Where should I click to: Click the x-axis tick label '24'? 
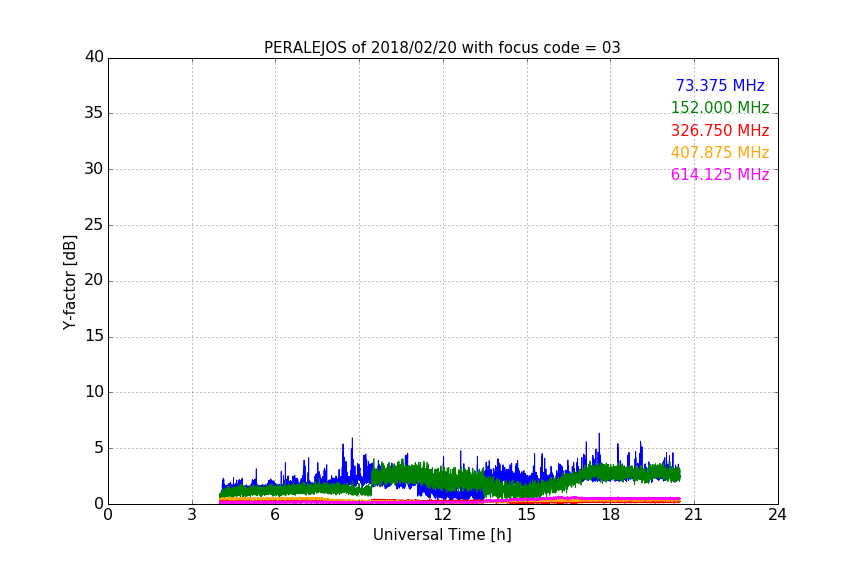coord(777,515)
